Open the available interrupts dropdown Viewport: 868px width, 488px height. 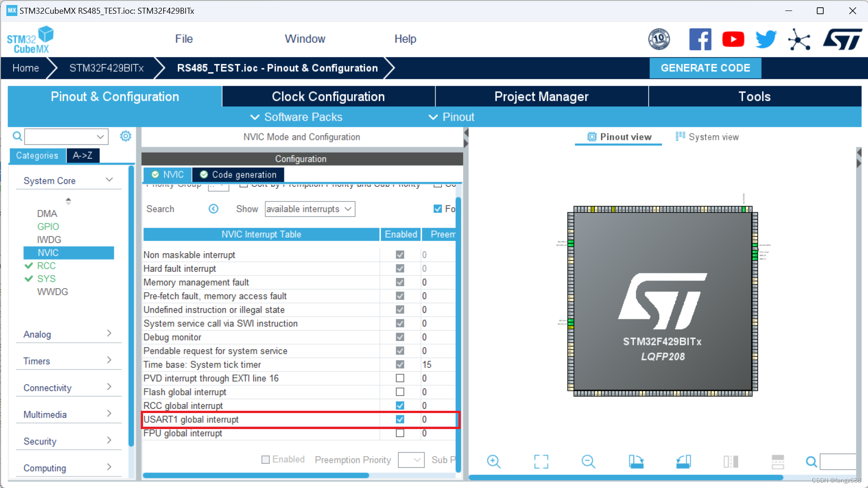click(x=310, y=209)
